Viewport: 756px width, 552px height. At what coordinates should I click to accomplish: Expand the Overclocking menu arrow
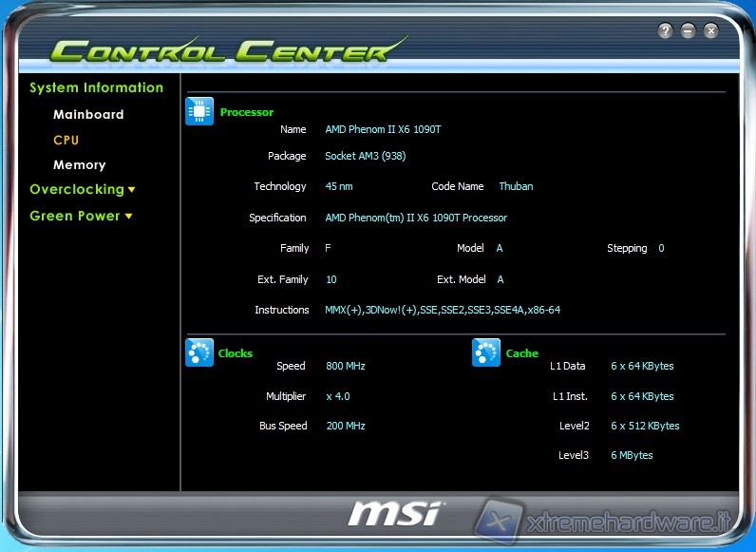pyautogui.click(x=132, y=190)
